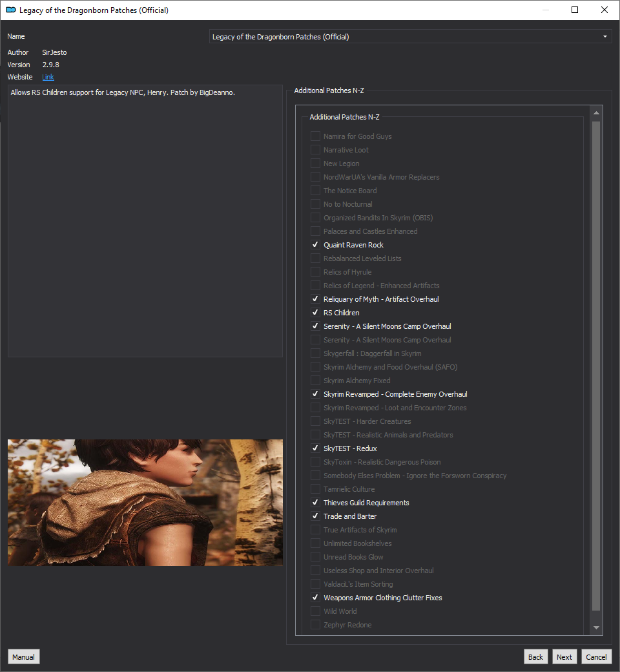This screenshot has width=620, height=672.
Task: Click the RS Children patch description text
Action: [x=123, y=92]
